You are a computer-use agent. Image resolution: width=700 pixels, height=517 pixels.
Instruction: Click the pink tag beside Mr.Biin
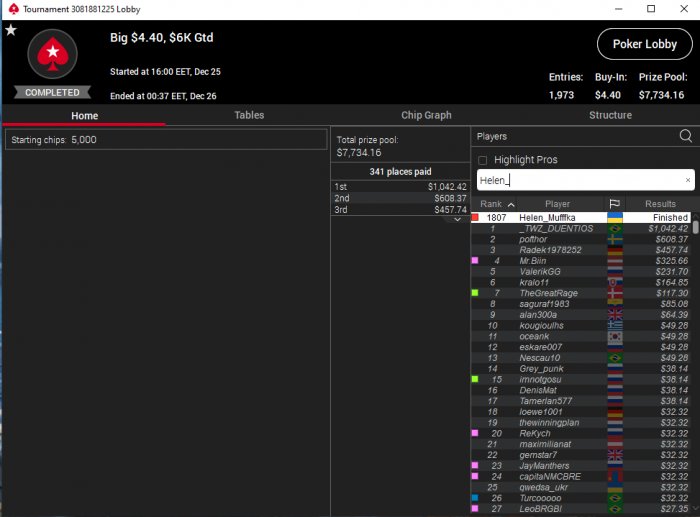[x=475, y=261]
